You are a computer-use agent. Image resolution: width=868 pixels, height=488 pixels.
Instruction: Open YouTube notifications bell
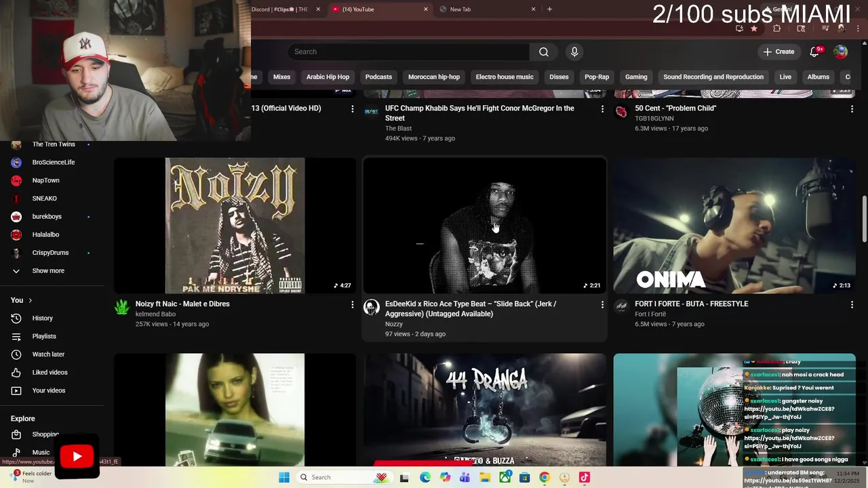(815, 52)
